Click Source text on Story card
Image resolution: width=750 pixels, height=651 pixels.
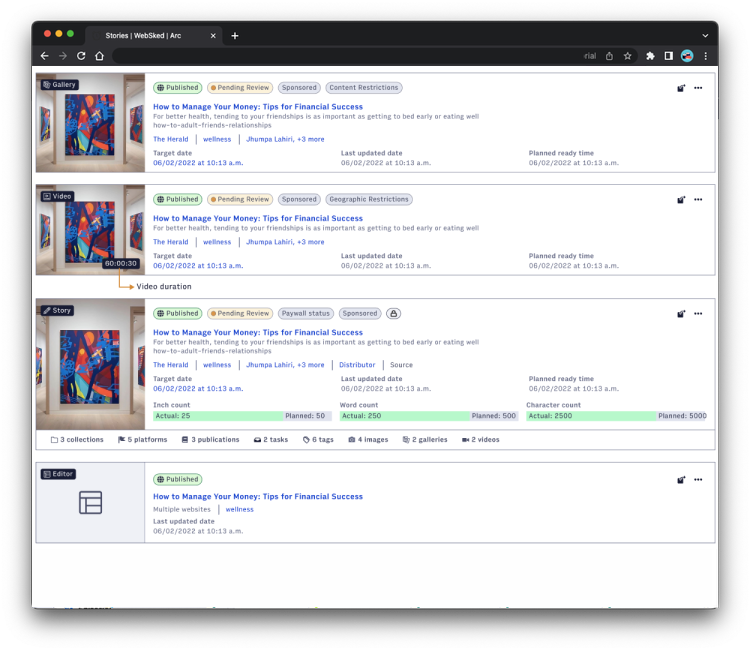click(x=401, y=365)
